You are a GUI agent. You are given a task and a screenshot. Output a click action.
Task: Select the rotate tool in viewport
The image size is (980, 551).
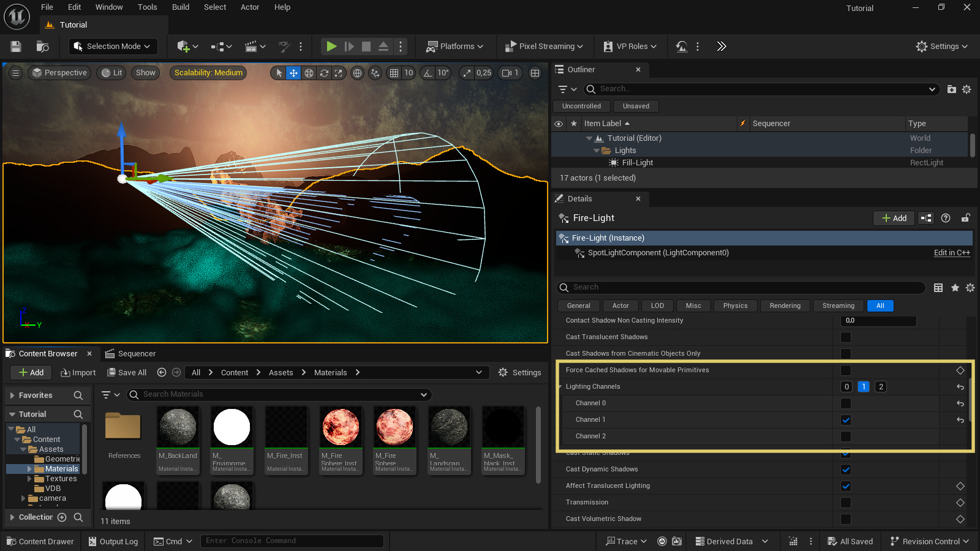pyautogui.click(x=324, y=73)
